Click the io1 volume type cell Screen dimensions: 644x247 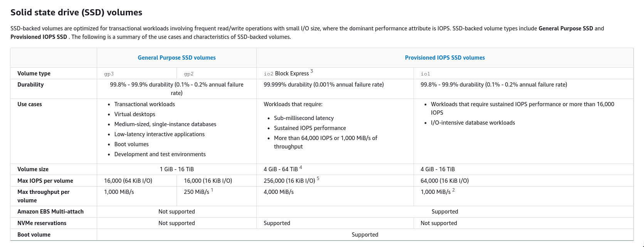pos(425,73)
